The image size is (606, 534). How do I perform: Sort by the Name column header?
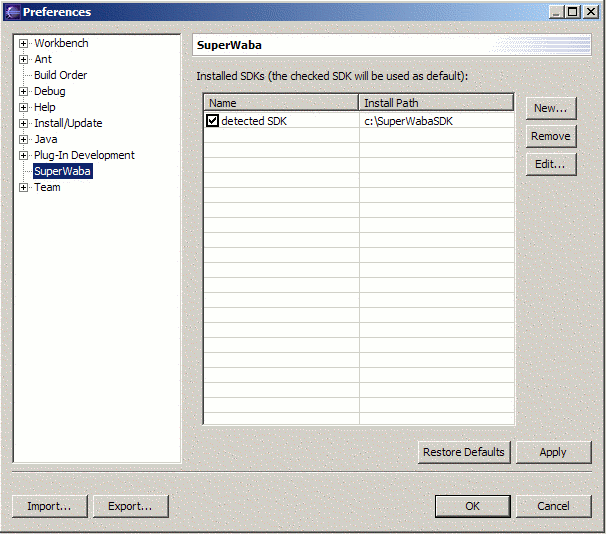pos(280,103)
